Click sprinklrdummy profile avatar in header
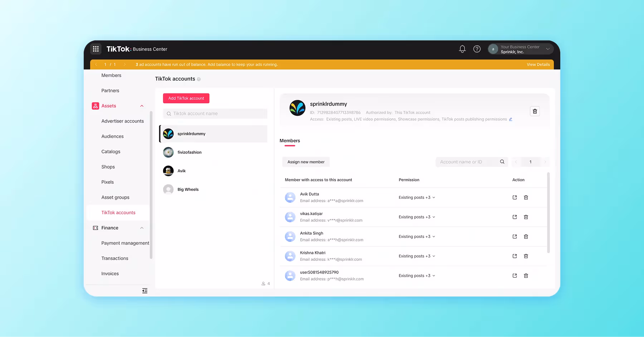 click(x=297, y=108)
